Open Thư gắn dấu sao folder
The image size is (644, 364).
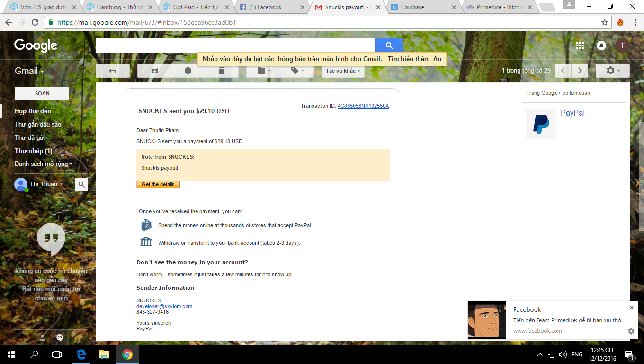(38, 124)
